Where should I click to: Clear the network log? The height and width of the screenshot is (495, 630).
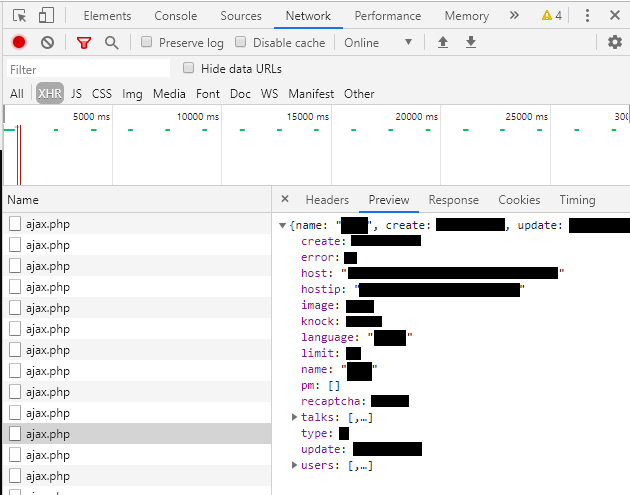coord(47,42)
